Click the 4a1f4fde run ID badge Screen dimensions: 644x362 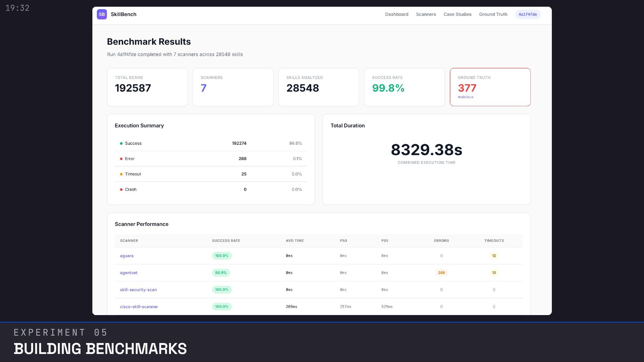click(x=527, y=14)
